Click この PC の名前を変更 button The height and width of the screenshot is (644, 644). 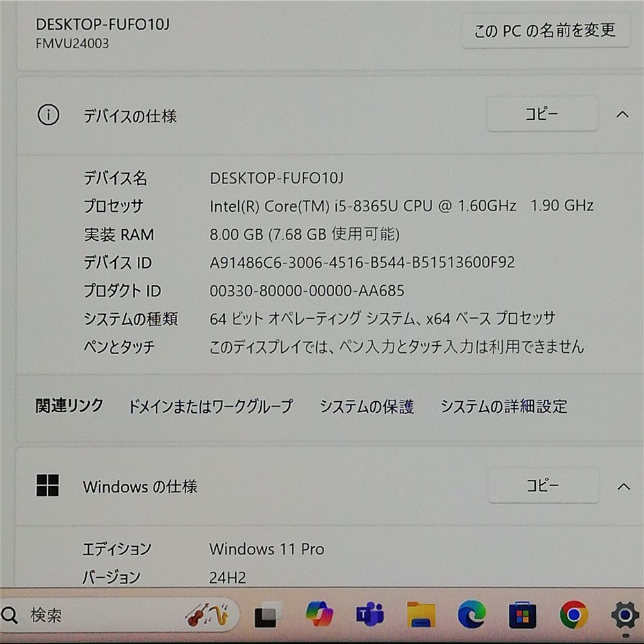pyautogui.click(x=545, y=30)
